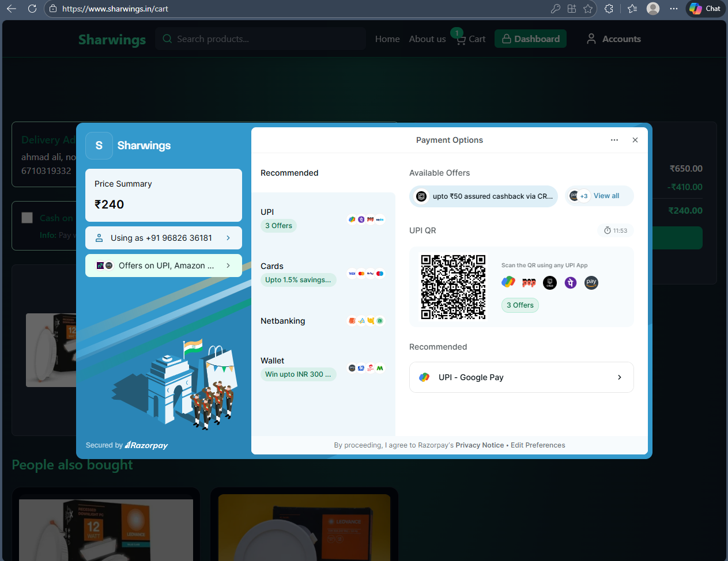View site information lock icon
The width and height of the screenshot is (728, 561).
pos(53,9)
